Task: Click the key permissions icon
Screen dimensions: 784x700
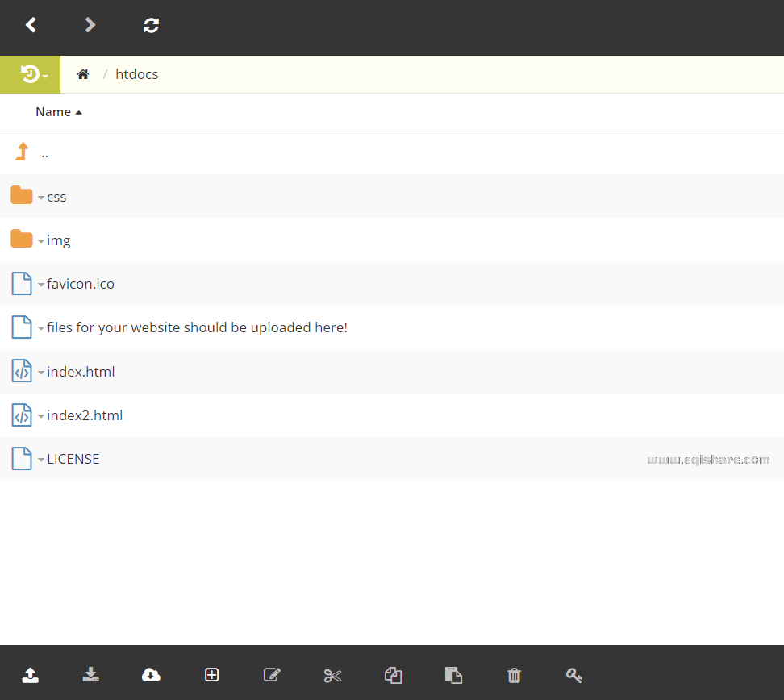Action: tap(574, 675)
